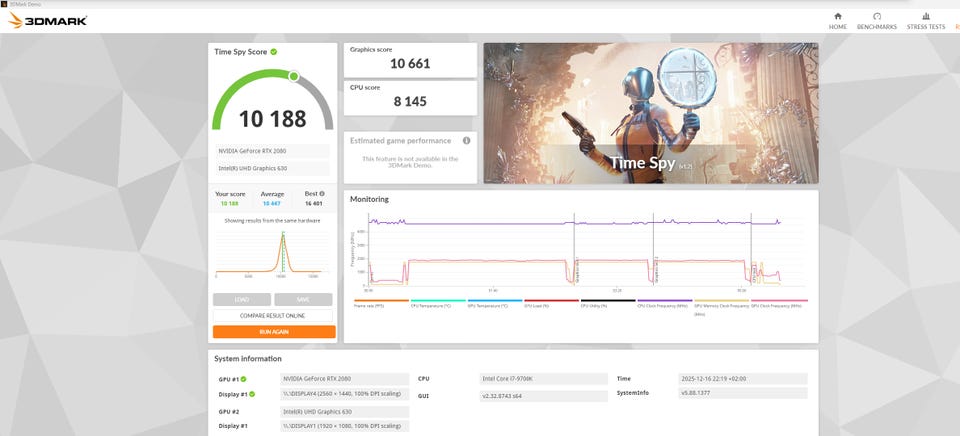The image size is (960, 436).
Task: Toggle GPU Temperature legend series
Action: coord(495,303)
